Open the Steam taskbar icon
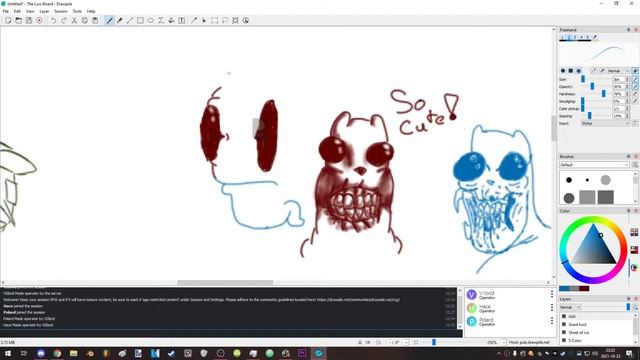 pos(171,353)
